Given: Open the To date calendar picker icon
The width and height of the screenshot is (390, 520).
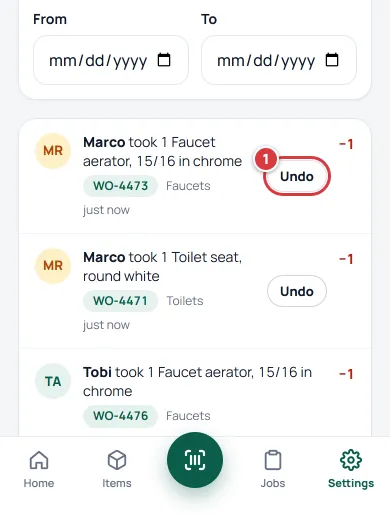Looking at the screenshot, I should (332, 60).
